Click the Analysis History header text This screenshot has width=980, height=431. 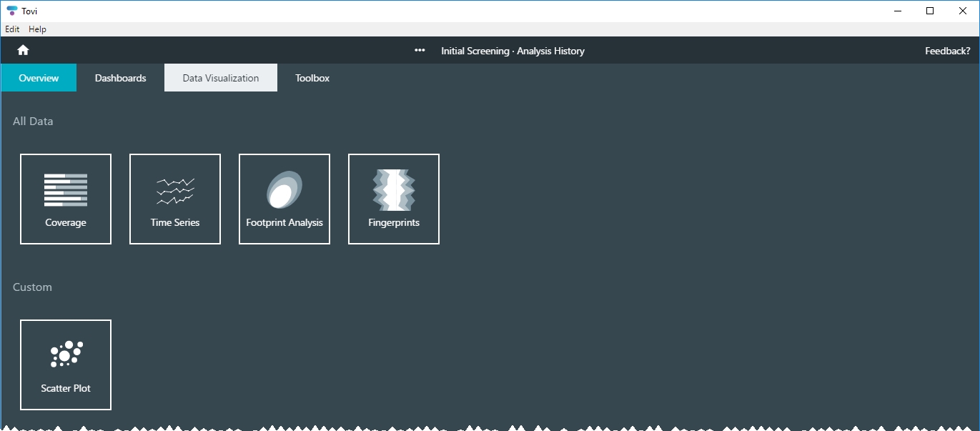[x=550, y=51]
